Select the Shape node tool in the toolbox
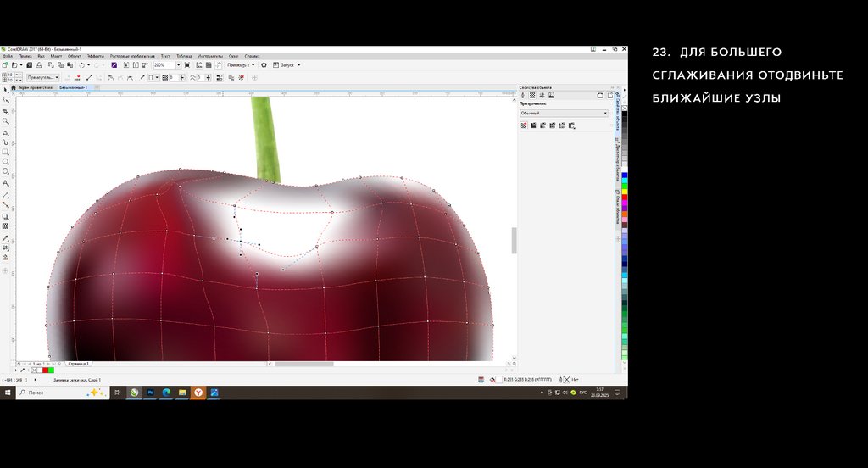This screenshot has height=468, width=868. coord(6,100)
